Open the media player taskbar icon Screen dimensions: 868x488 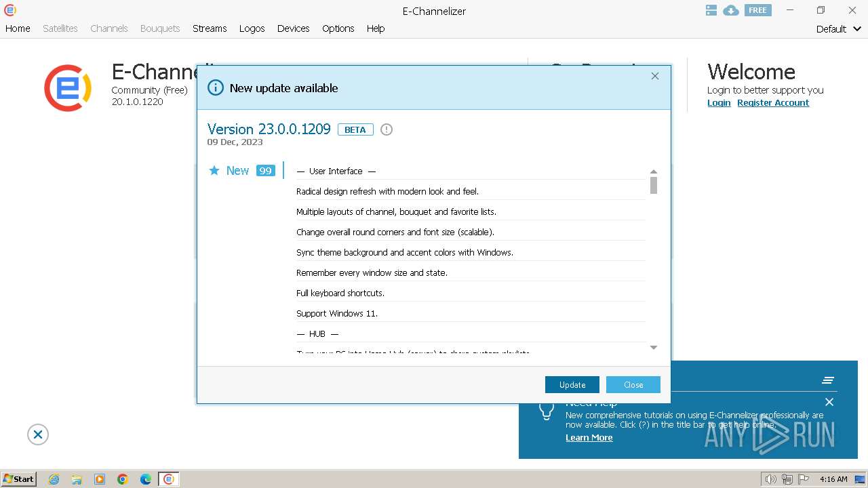[100, 479]
